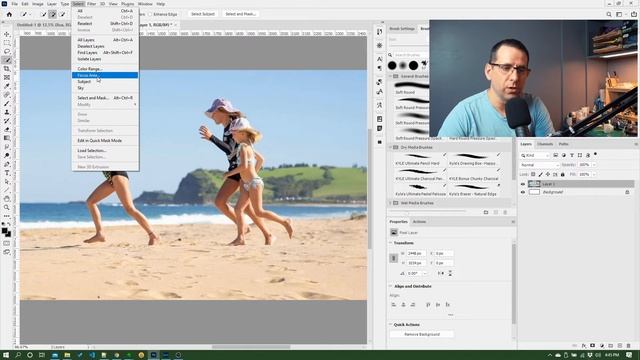Toggle the smart object filter icon

point(588,155)
